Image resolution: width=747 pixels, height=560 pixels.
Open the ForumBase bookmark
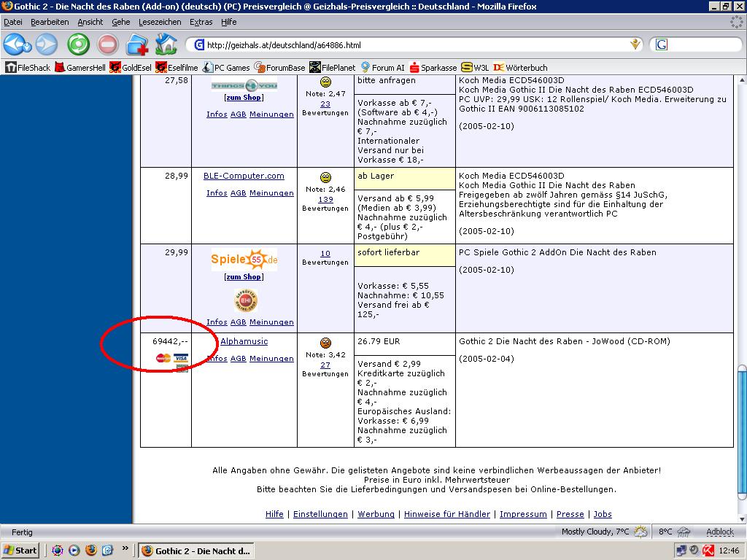pyautogui.click(x=279, y=68)
